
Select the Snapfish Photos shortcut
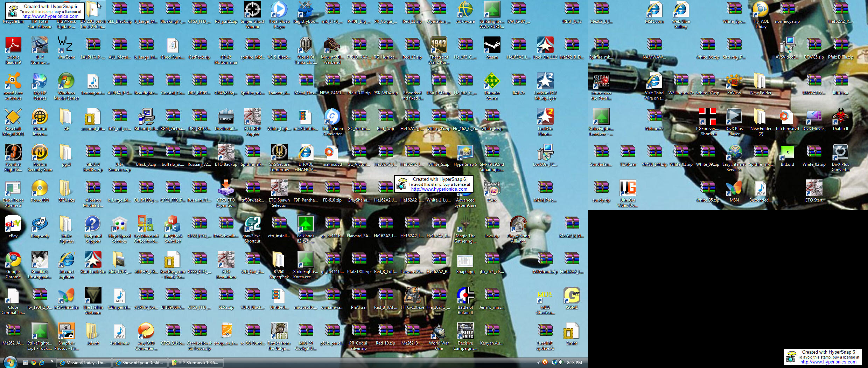point(66,337)
